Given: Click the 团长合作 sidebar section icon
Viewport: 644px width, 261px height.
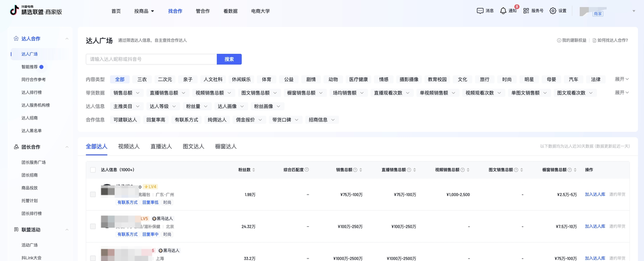Looking at the screenshot, I should 16,147.
